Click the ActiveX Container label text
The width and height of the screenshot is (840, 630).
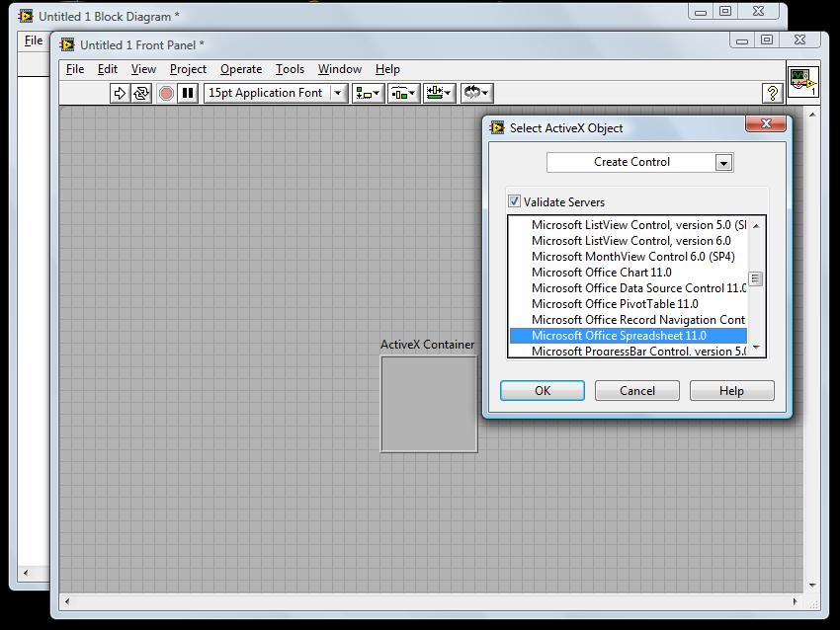coord(427,345)
